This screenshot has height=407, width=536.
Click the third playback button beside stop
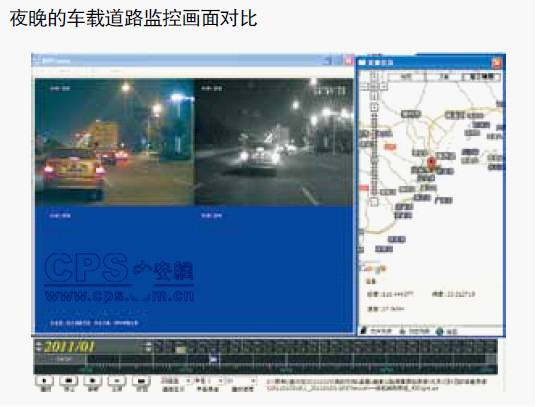[93, 380]
